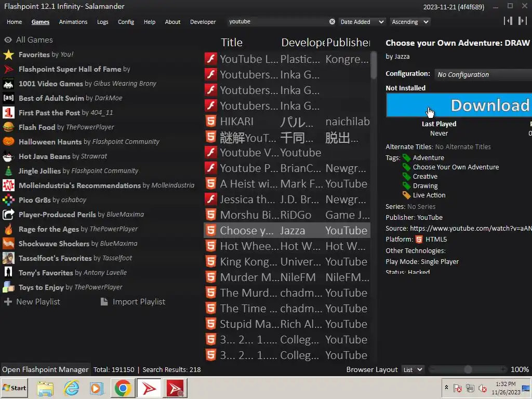Image resolution: width=532 pixels, height=399 pixels.
Task: Open the Flash Food burger icon
Action: point(8,127)
